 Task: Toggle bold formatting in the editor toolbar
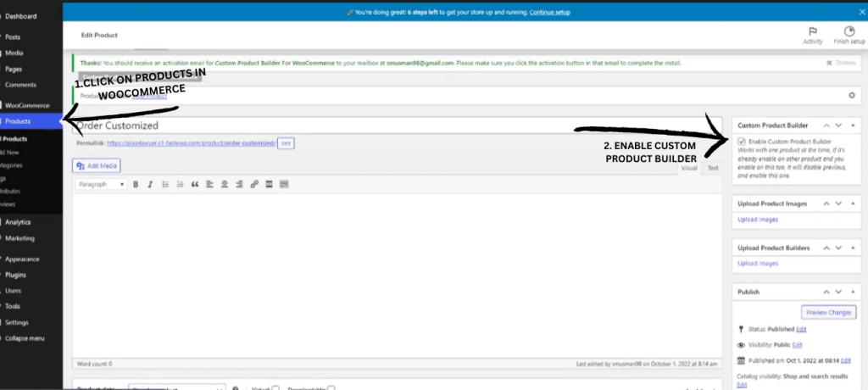(x=136, y=185)
